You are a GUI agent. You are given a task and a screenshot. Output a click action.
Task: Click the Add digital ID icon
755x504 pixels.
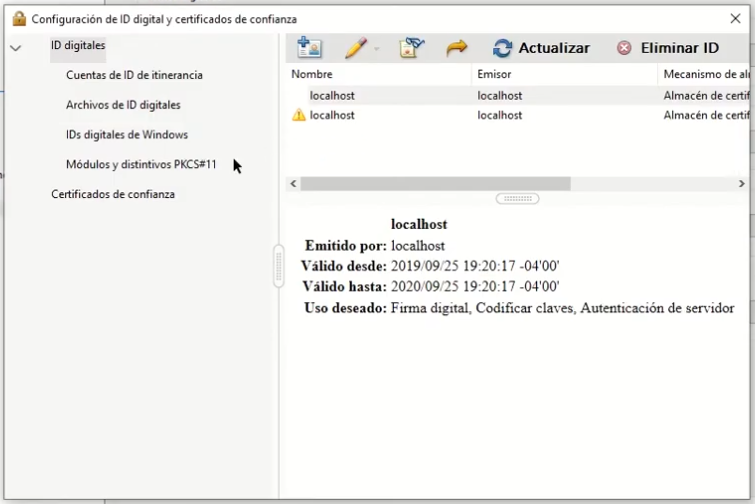coord(309,48)
